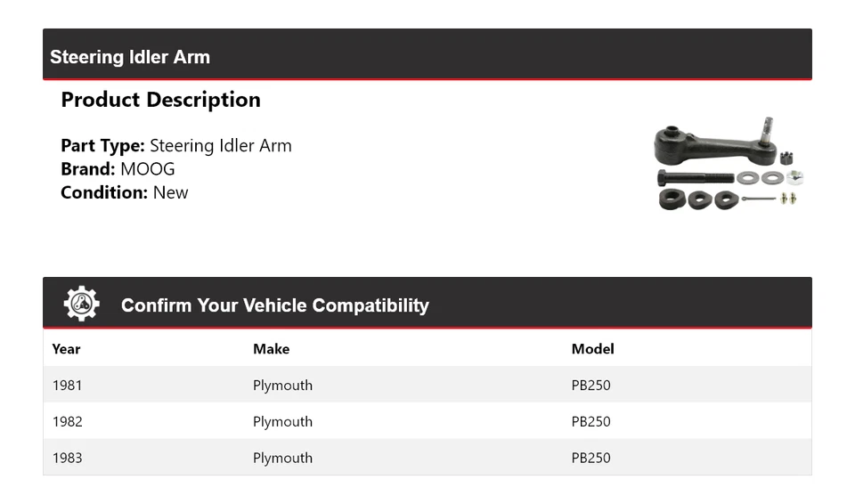The image size is (855, 504).
Task: Select the Product Description heading
Action: point(160,100)
